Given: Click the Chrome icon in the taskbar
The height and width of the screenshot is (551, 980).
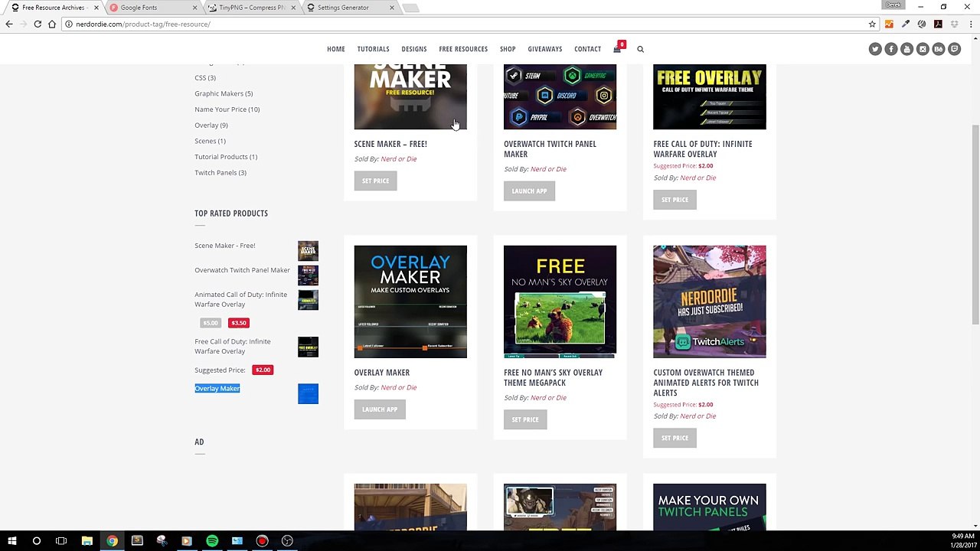Looking at the screenshot, I should tap(112, 541).
